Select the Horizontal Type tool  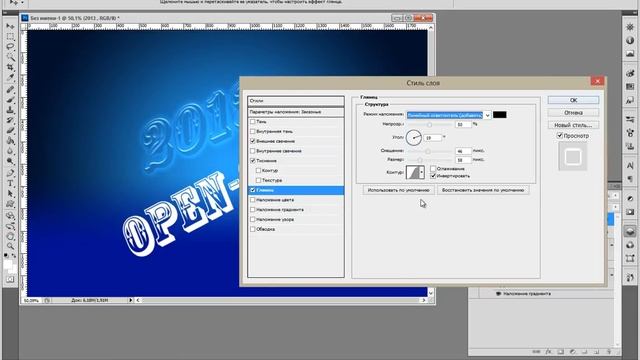tap(10, 183)
